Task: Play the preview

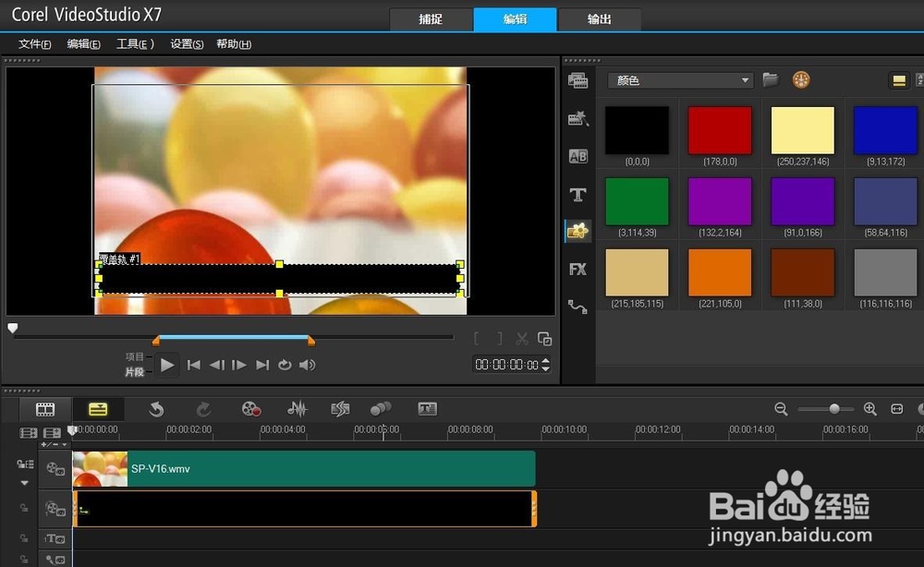Action: click(167, 365)
